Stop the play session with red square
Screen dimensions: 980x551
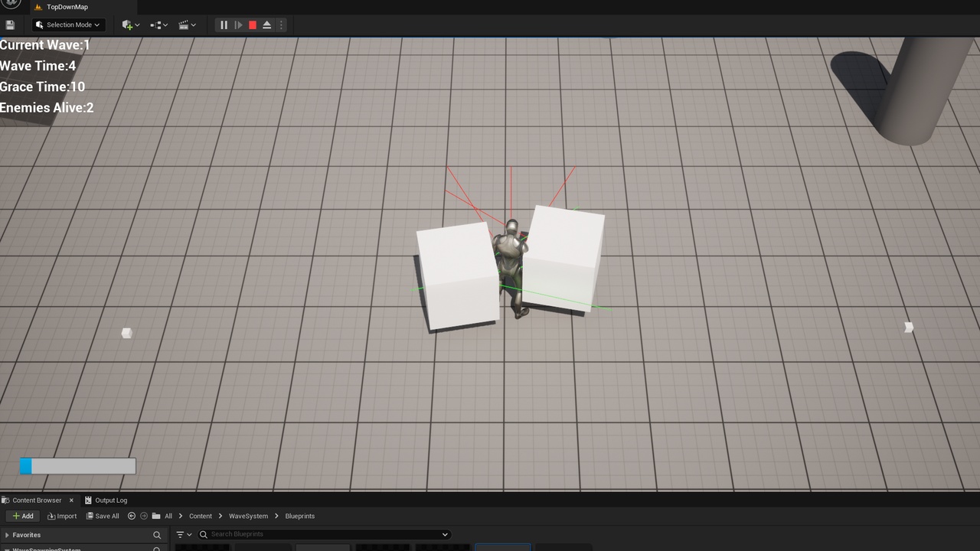coord(252,24)
